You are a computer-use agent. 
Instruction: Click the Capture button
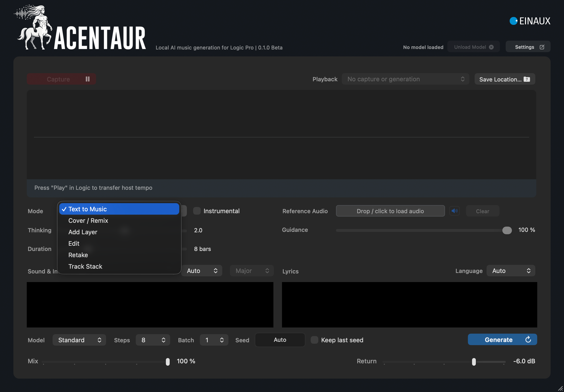click(61, 79)
